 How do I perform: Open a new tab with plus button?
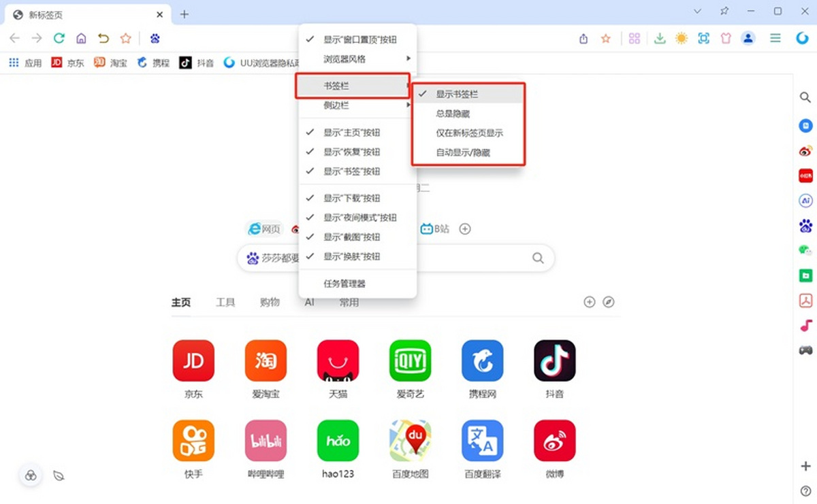pos(185,14)
